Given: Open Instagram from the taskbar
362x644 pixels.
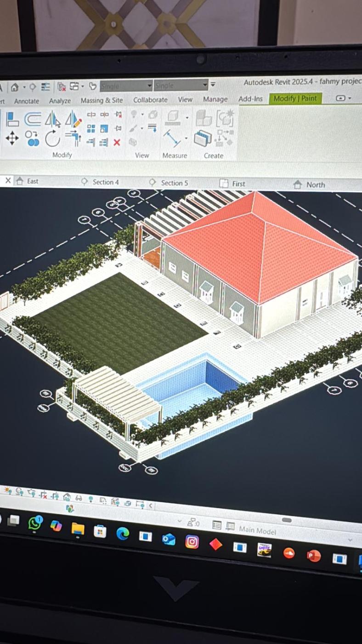Looking at the screenshot, I should [x=192, y=542].
